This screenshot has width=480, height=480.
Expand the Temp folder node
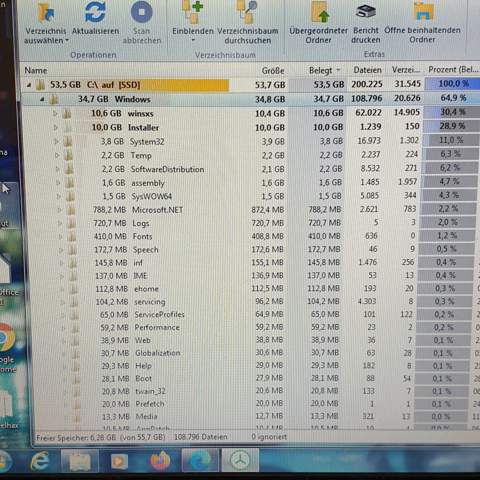57,155
